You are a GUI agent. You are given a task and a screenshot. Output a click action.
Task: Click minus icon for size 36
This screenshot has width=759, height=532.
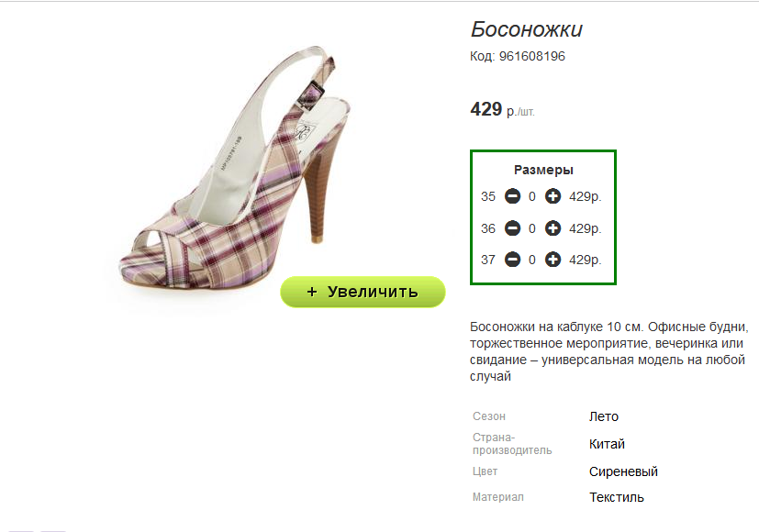pyautogui.click(x=513, y=227)
